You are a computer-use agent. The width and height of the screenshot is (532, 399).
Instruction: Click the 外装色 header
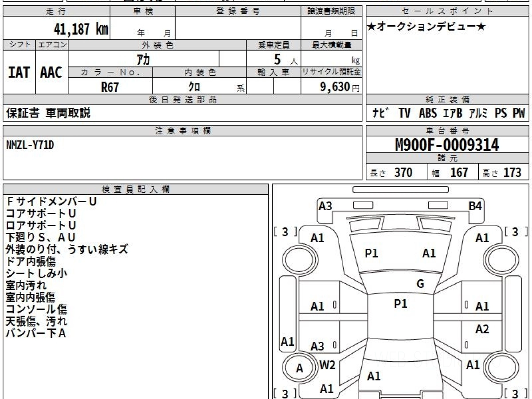coord(157,45)
